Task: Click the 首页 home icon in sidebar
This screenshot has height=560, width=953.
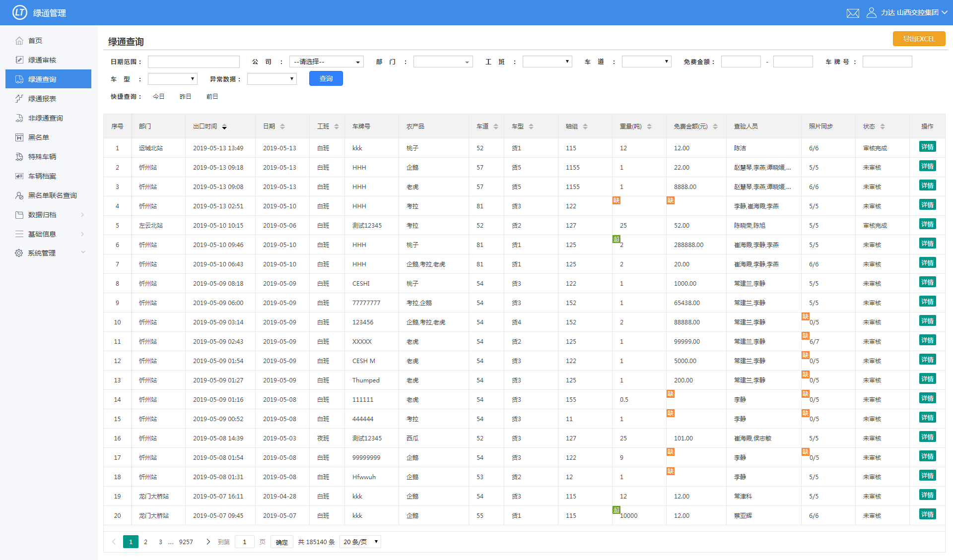Action: point(19,41)
